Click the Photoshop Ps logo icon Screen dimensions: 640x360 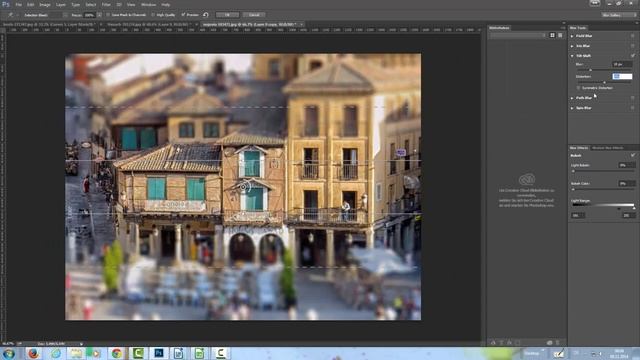[6, 4]
